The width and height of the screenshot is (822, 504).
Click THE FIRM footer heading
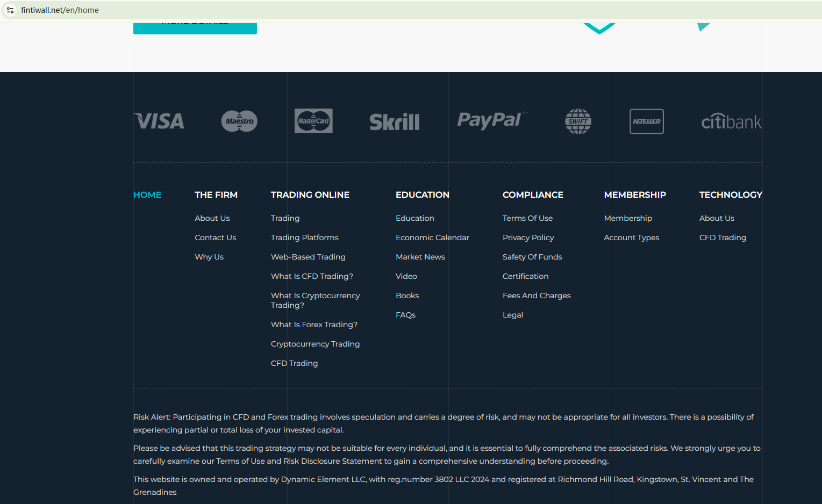(x=216, y=195)
